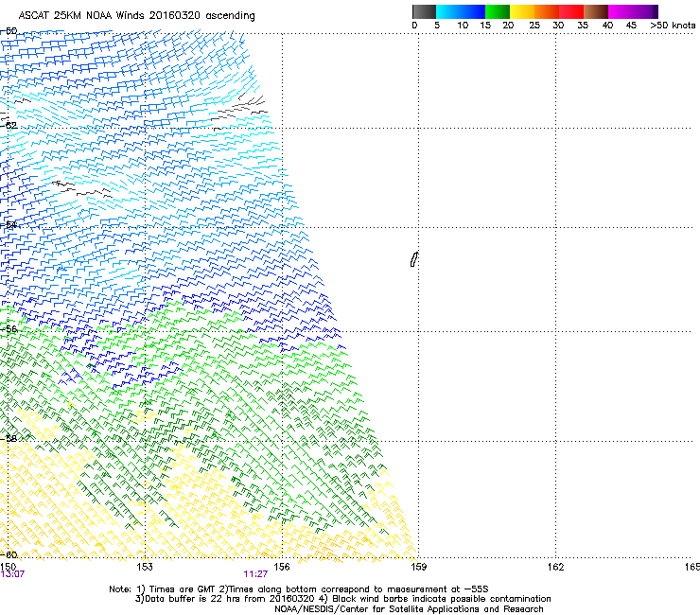
Task: Click the longitude label 159
Action: [418, 567]
